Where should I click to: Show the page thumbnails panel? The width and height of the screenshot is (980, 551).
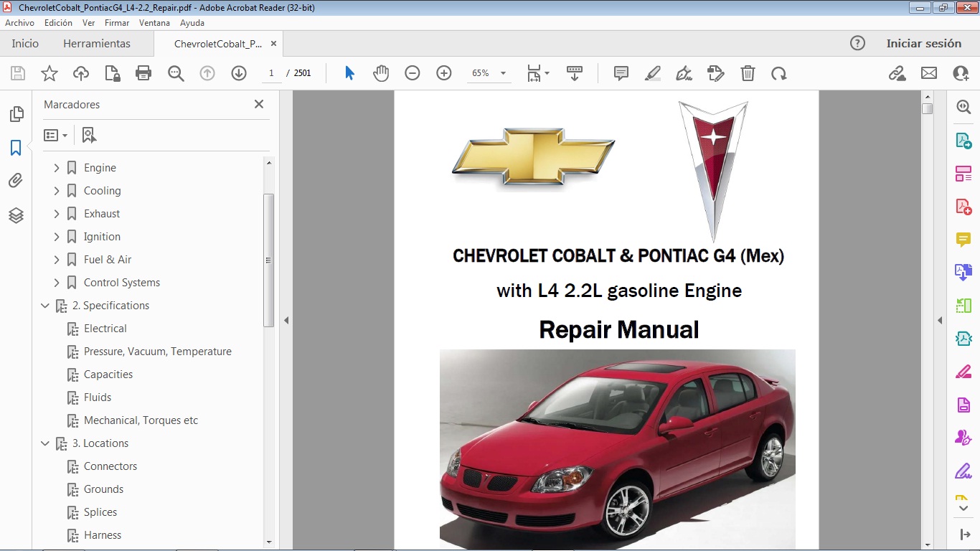pos(16,113)
